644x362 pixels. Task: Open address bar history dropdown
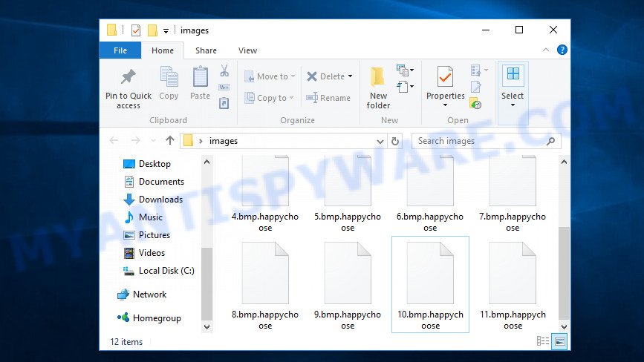380,142
